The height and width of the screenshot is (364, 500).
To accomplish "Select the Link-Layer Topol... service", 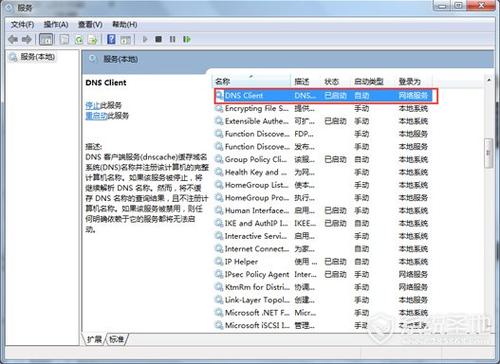I will coord(323,300).
